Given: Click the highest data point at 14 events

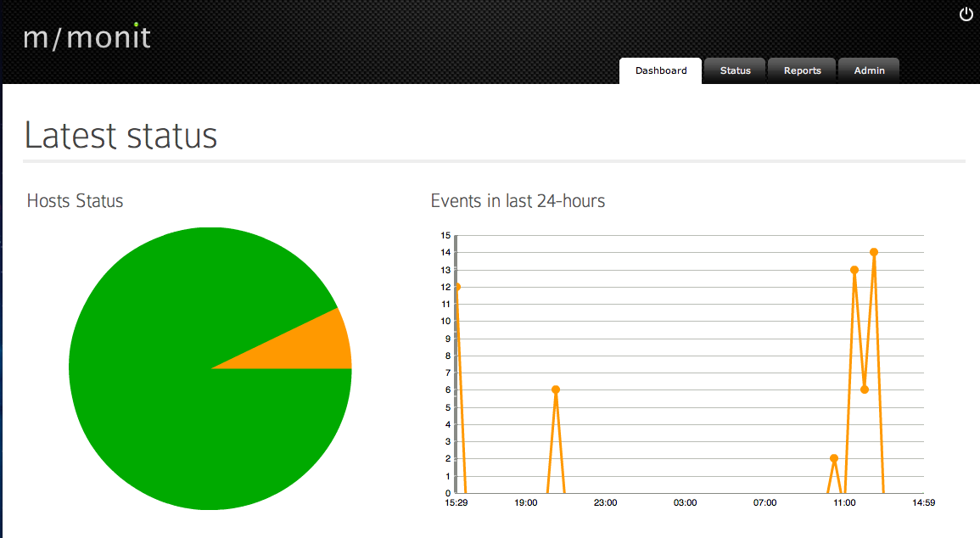Looking at the screenshot, I should [x=874, y=252].
